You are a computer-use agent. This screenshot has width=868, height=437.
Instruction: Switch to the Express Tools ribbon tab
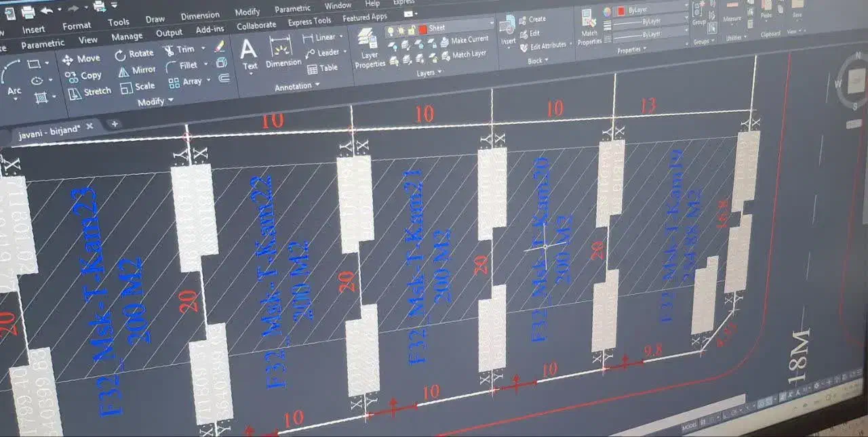point(309,22)
